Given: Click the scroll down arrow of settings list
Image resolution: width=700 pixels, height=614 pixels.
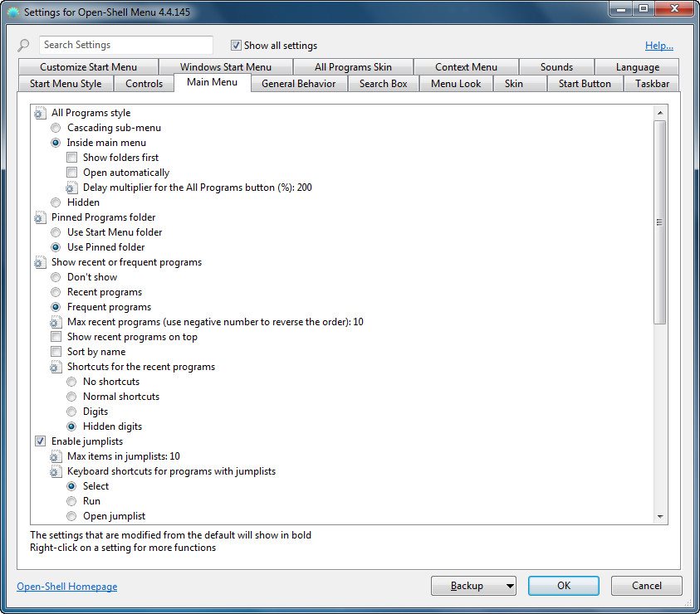Looking at the screenshot, I should 660,517.
